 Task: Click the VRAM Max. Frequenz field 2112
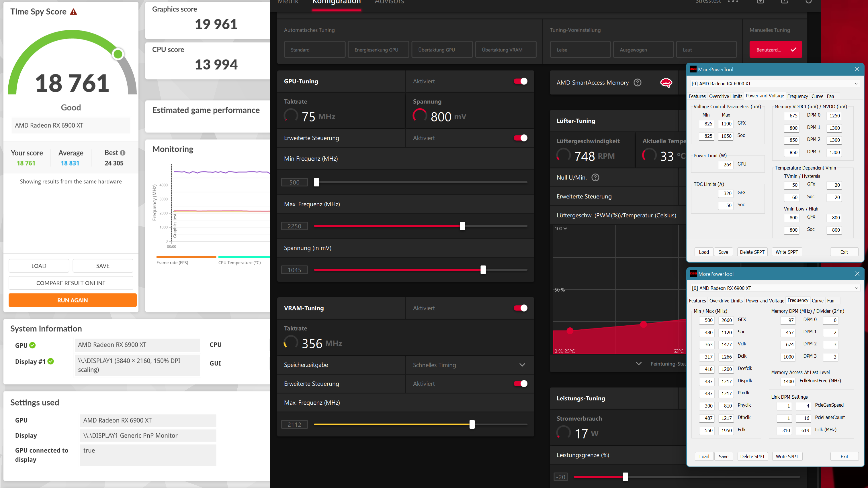[294, 424]
